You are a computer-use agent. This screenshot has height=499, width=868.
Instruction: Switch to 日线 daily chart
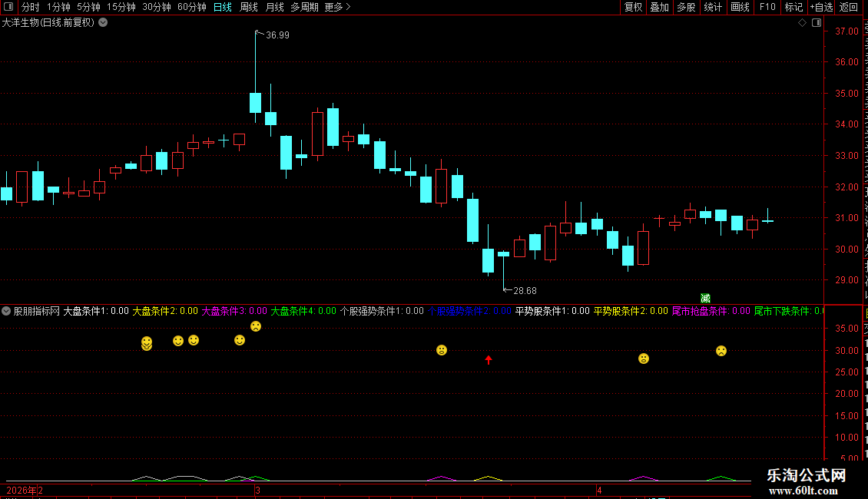pyautogui.click(x=223, y=7)
